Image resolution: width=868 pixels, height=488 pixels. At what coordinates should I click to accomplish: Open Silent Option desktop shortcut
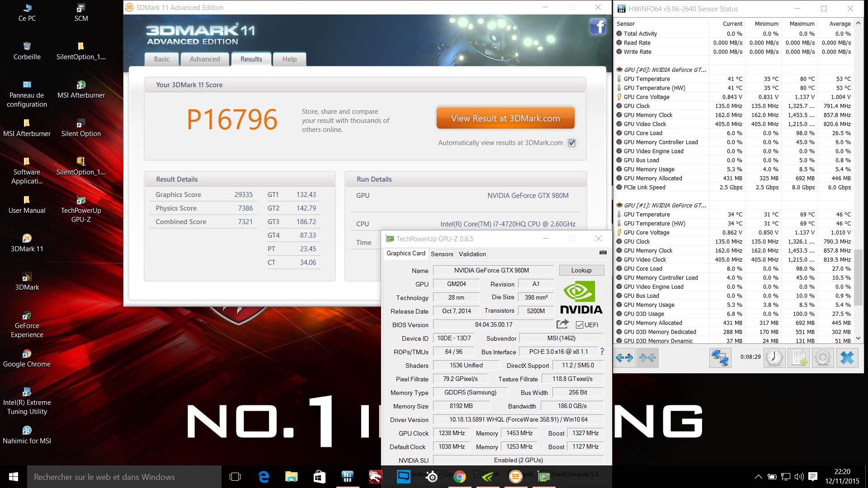81,128
